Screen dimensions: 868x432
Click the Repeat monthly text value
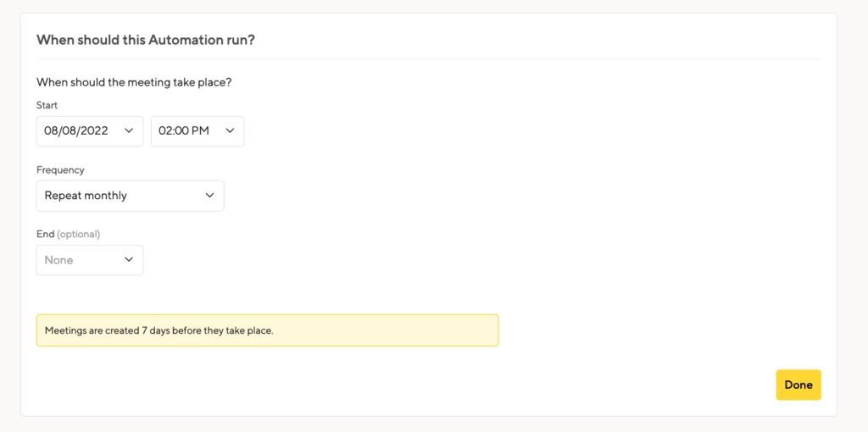pos(86,196)
